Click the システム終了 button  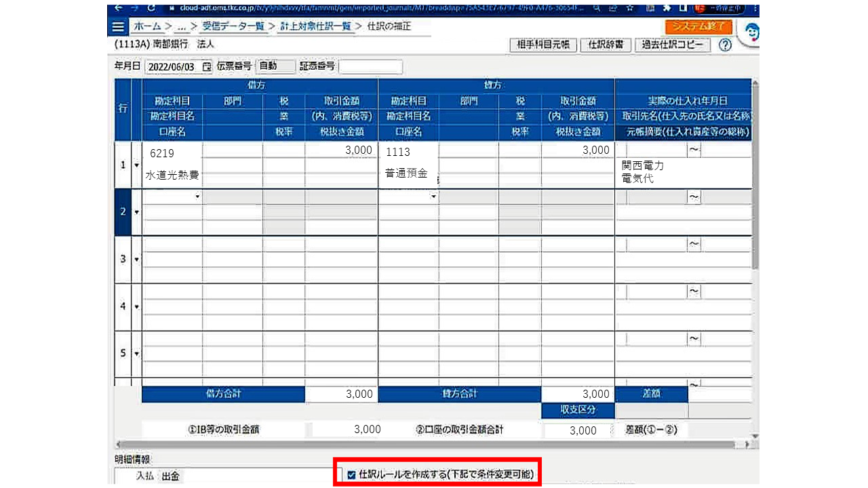698,27
